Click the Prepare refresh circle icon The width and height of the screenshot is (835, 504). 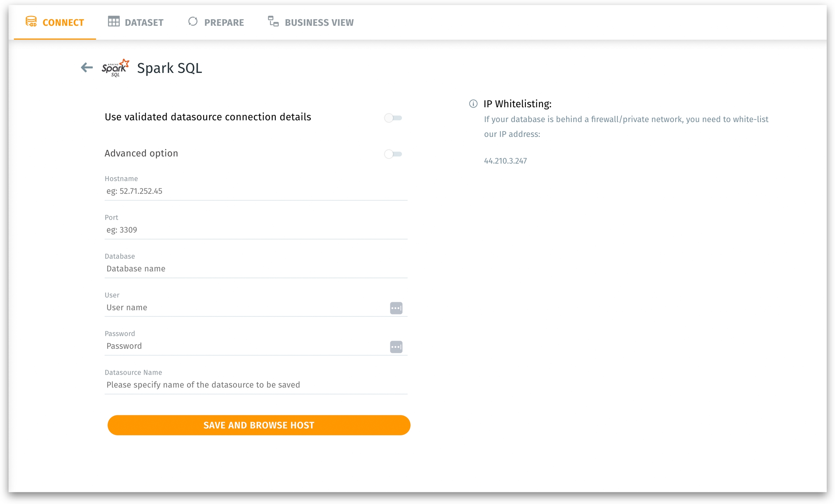pyautogui.click(x=193, y=22)
